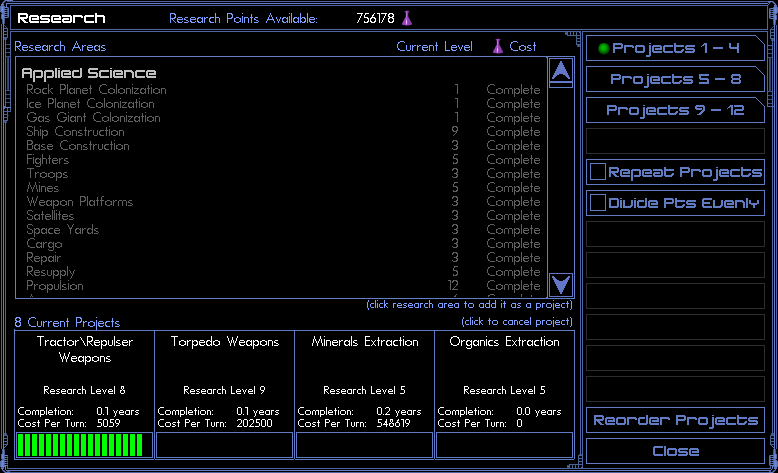Click Cost Per Turn 202500 value

(254, 423)
